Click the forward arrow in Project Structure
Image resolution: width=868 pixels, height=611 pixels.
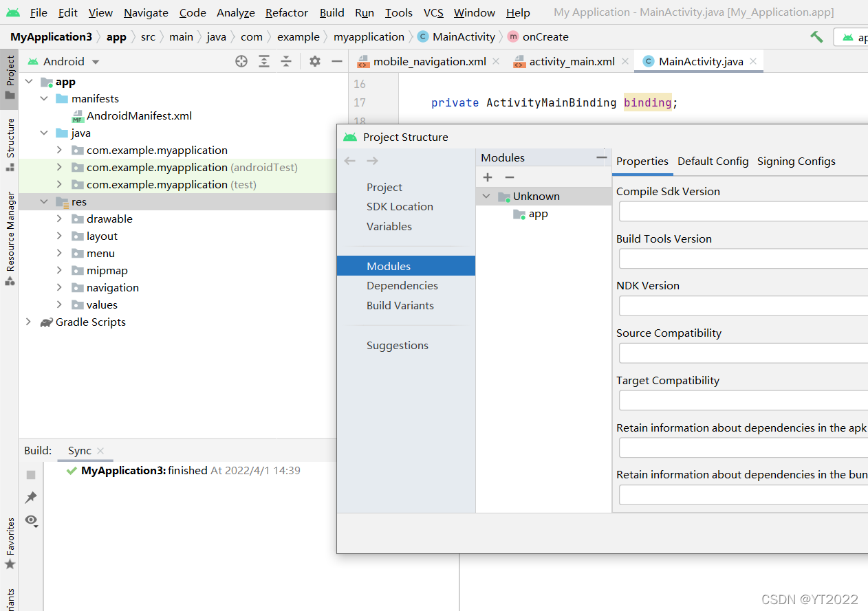pos(372,161)
